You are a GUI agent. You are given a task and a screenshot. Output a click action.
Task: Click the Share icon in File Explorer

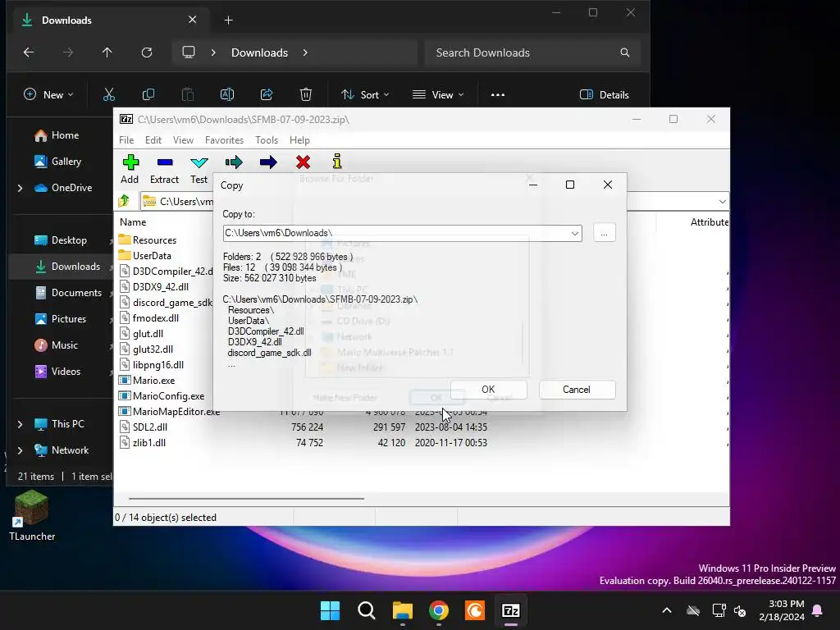click(x=267, y=95)
